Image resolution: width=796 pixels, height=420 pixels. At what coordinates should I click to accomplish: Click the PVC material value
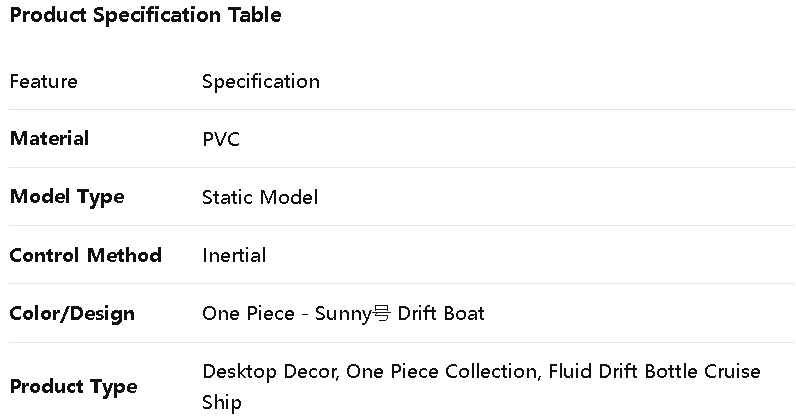221,139
